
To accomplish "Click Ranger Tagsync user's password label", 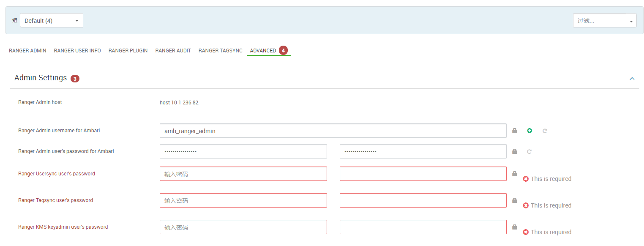I will click(55, 200).
